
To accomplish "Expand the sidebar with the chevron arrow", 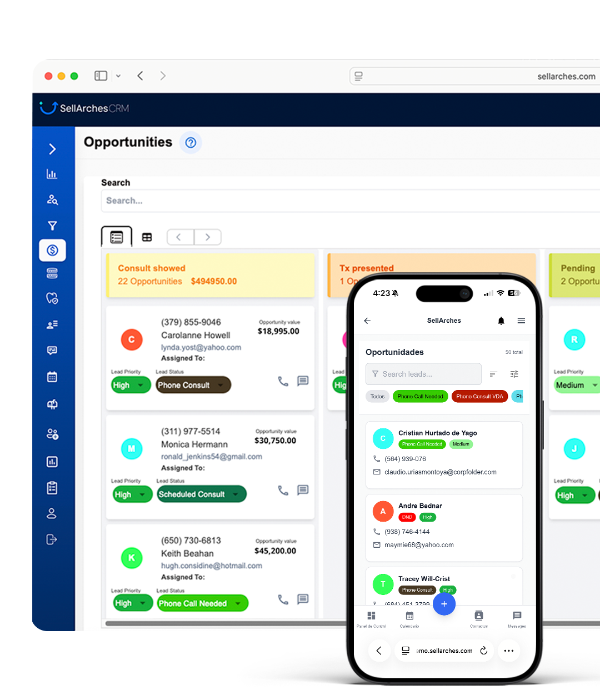I will [52, 149].
